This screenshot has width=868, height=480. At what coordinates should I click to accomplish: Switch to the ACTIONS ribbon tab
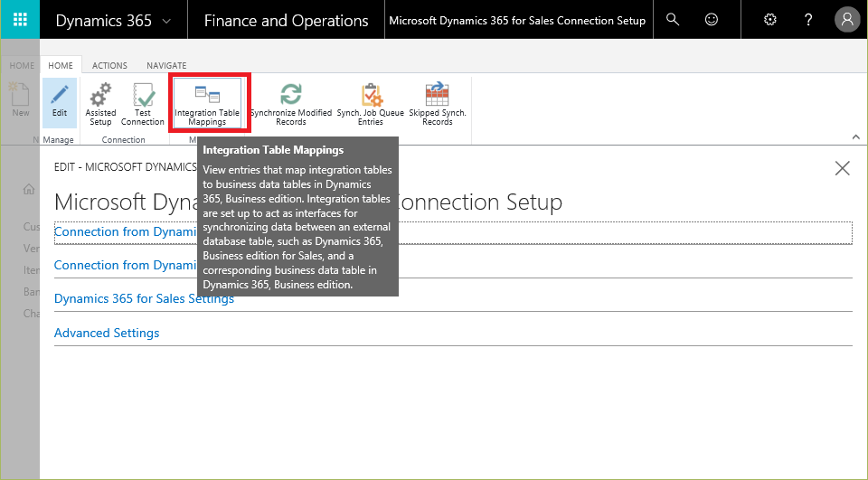(109, 65)
